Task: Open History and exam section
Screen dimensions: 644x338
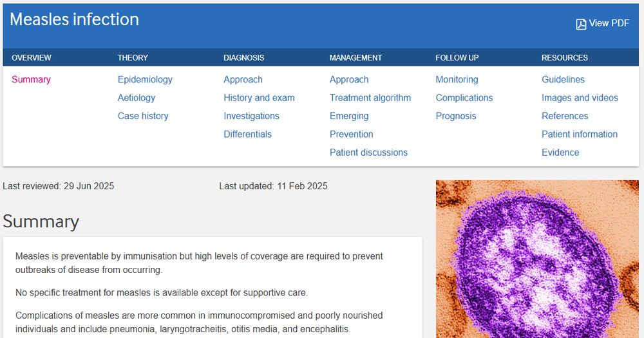Action: [x=259, y=98]
